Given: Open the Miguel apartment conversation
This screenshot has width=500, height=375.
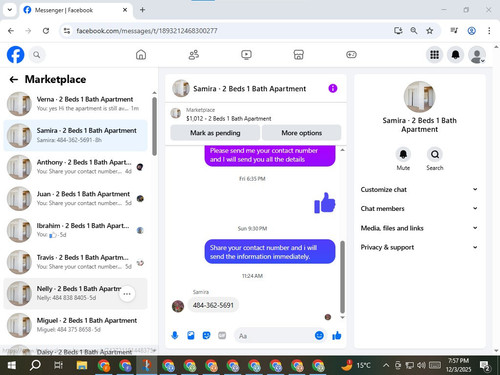Looking at the screenshot, I should pos(76,325).
